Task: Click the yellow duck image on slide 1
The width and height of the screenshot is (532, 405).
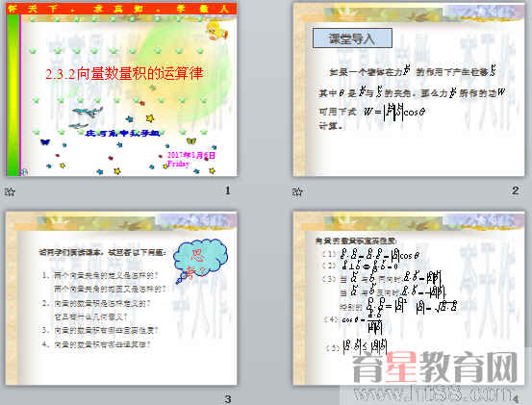Action: coord(216,30)
